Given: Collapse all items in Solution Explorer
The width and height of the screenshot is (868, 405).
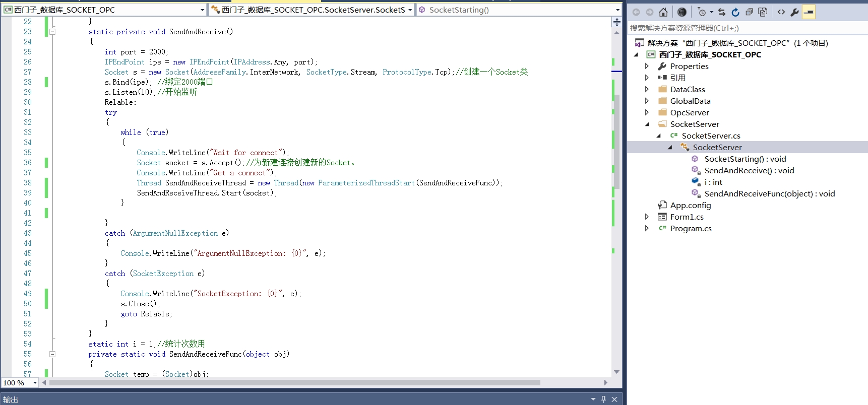Looking at the screenshot, I should click(x=749, y=12).
